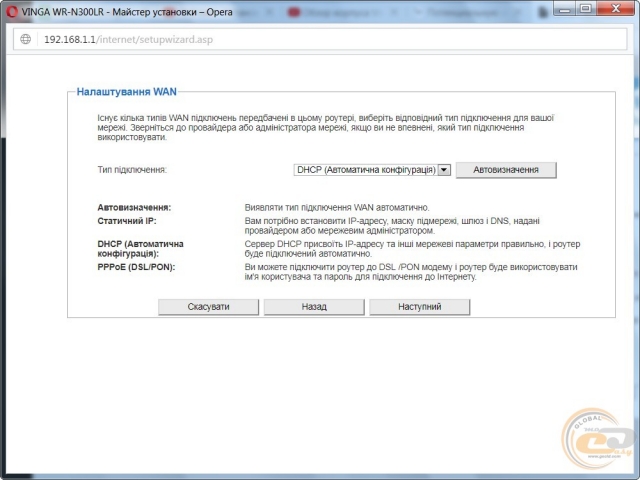Viewport: 640px width, 480px height.
Task: Click the Назад button
Action: 314,307
